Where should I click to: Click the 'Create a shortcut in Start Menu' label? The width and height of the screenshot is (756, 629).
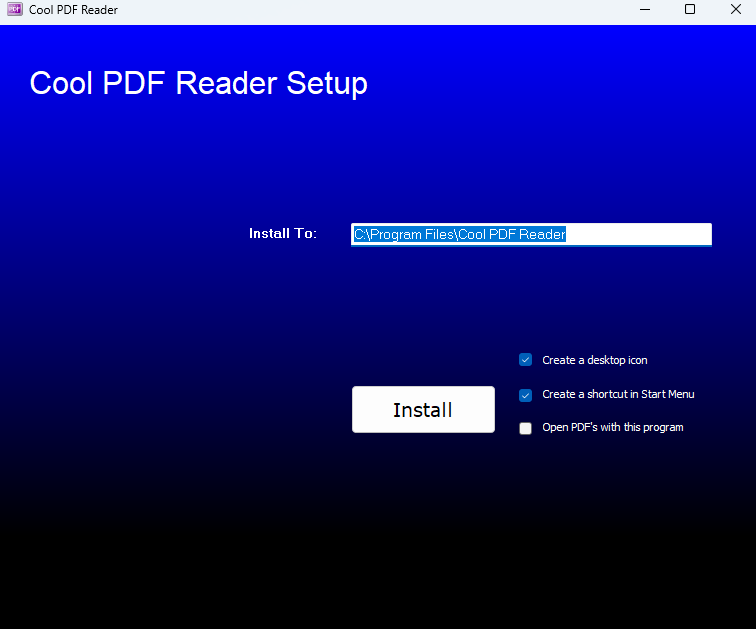click(617, 394)
